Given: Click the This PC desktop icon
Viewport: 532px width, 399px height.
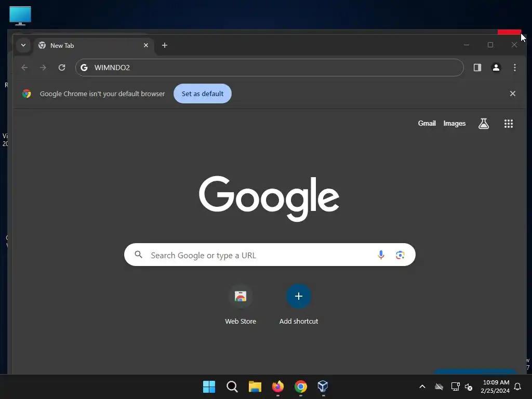Looking at the screenshot, I should coord(20,16).
